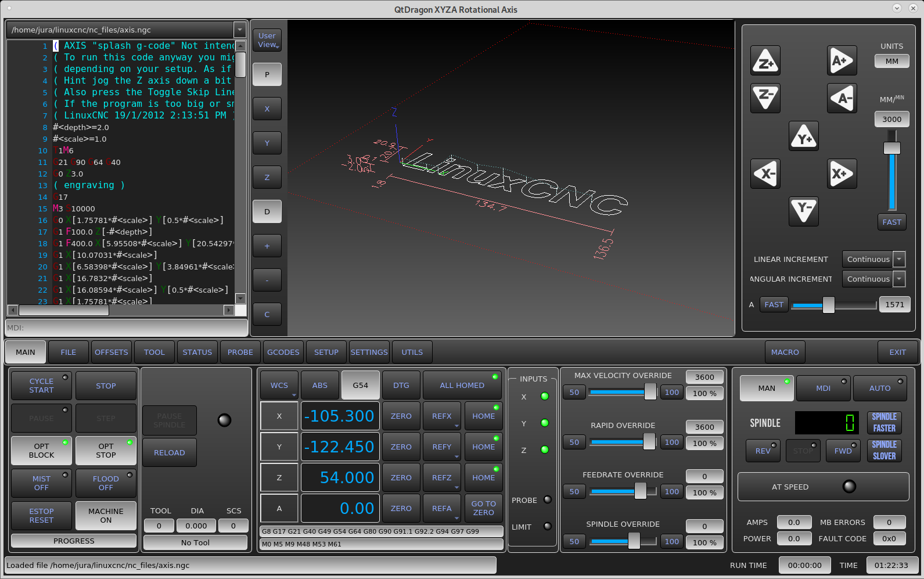
Task: Jog A axis positive with A+ arrow
Action: click(842, 60)
